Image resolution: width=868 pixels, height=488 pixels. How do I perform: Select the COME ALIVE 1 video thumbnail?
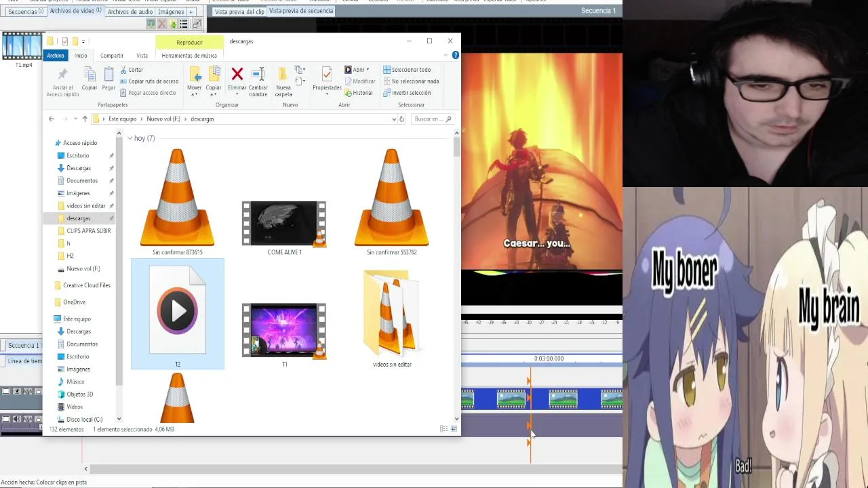pyautogui.click(x=284, y=224)
